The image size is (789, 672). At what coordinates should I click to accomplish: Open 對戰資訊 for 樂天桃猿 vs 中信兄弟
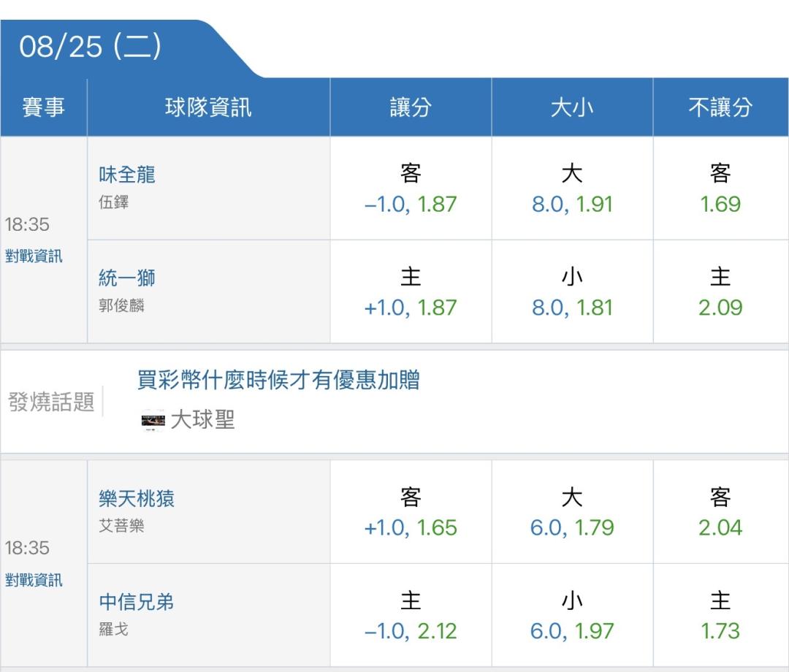tap(34, 580)
